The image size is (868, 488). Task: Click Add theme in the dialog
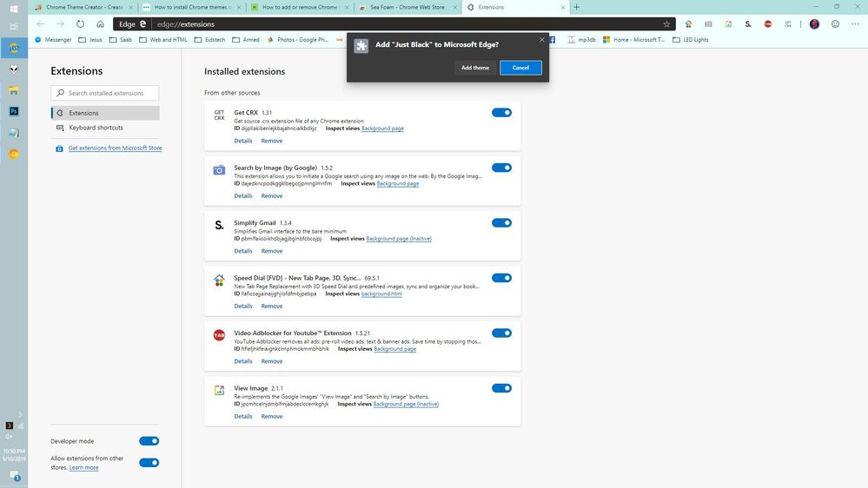click(475, 68)
